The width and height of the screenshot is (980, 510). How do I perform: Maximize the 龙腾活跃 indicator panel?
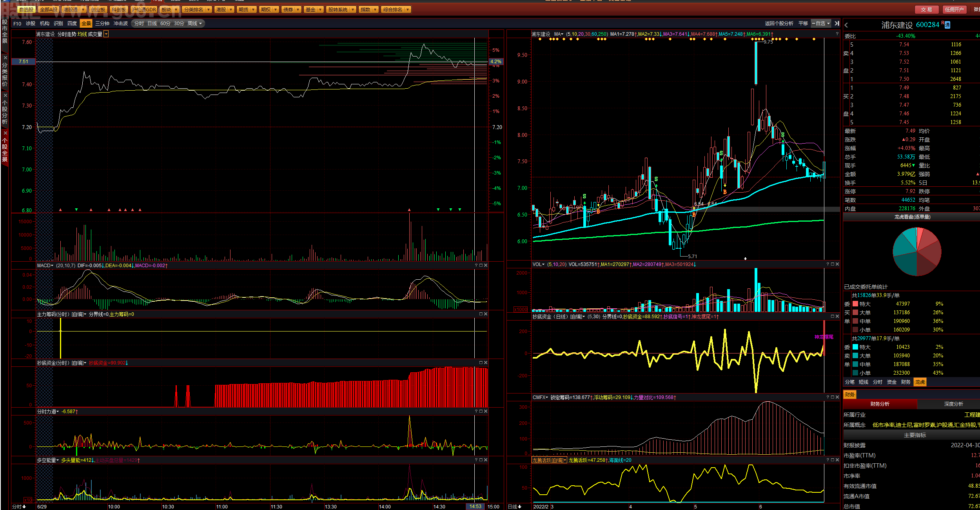click(833, 460)
